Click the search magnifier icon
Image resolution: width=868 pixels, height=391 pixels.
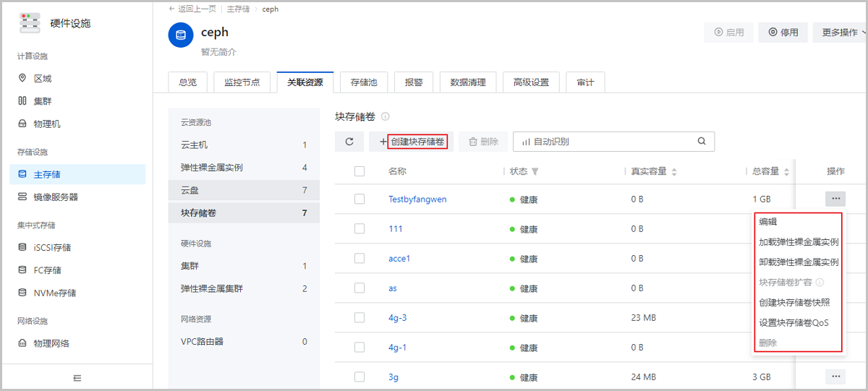click(701, 142)
